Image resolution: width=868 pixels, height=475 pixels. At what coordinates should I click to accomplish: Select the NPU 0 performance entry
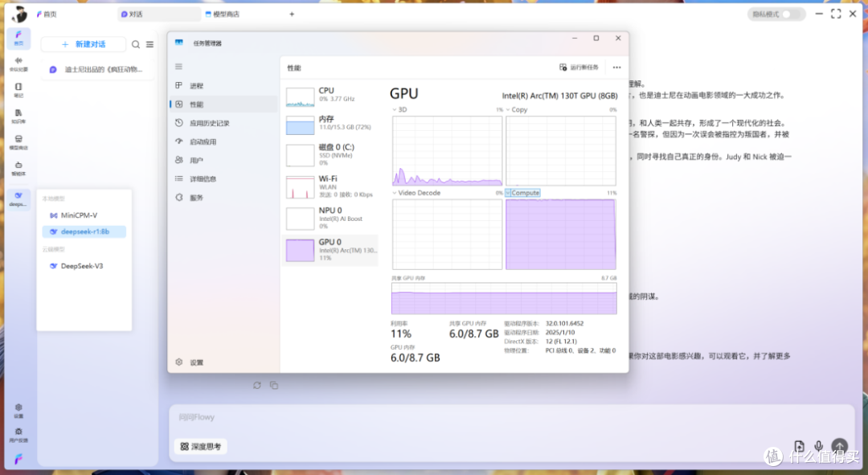(331, 218)
